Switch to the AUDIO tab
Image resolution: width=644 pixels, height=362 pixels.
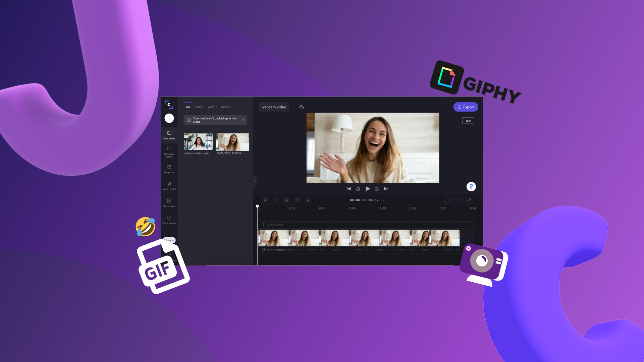(x=212, y=107)
